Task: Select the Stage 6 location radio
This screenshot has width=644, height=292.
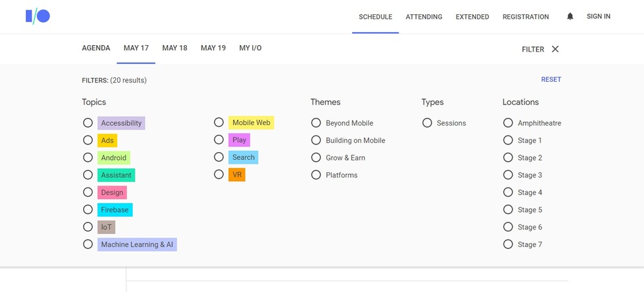Action: coord(508,227)
